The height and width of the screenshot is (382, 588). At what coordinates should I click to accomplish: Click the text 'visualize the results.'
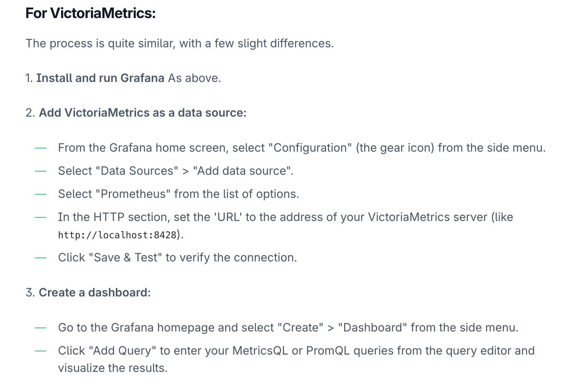point(113,368)
